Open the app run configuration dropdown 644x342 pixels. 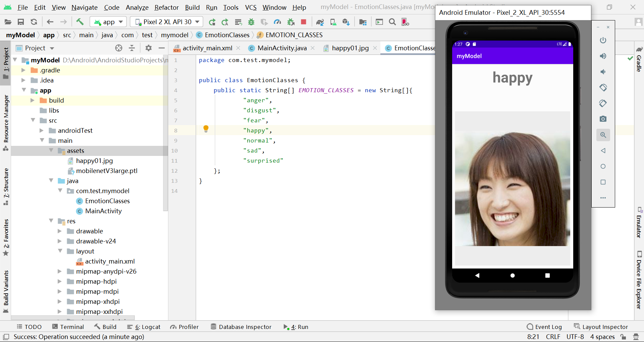(108, 22)
